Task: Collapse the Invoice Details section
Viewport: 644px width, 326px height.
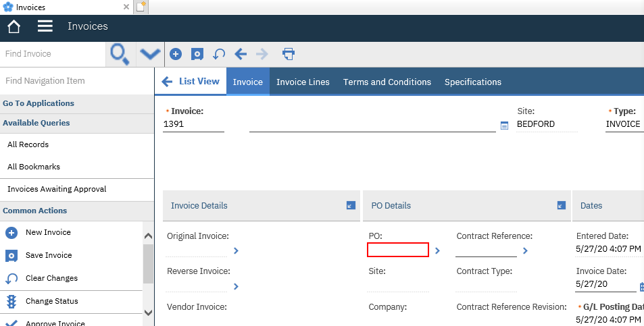Action: coord(350,205)
